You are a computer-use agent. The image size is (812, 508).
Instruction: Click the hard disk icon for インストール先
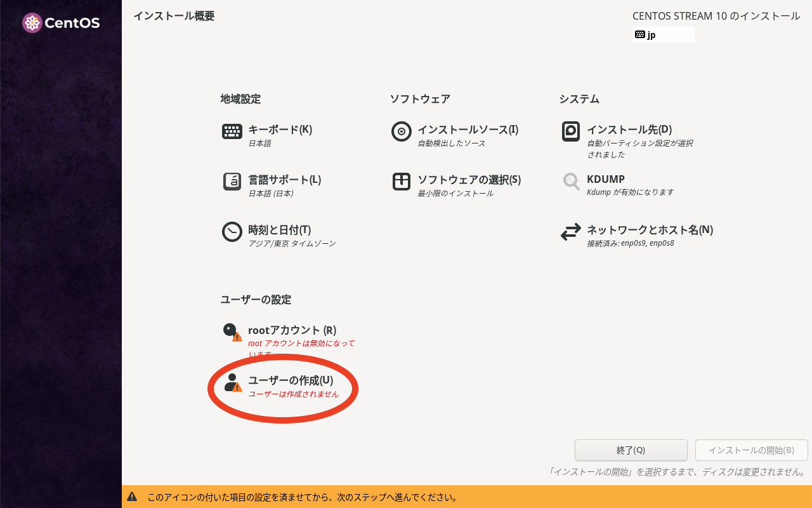click(571, 131)
